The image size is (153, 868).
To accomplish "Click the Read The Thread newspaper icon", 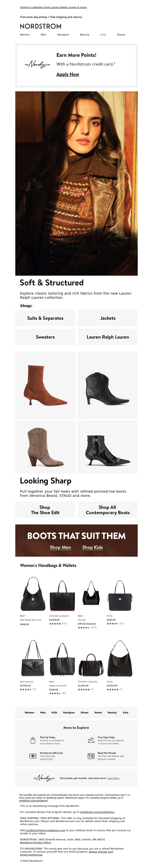I will tap(91, 756).
